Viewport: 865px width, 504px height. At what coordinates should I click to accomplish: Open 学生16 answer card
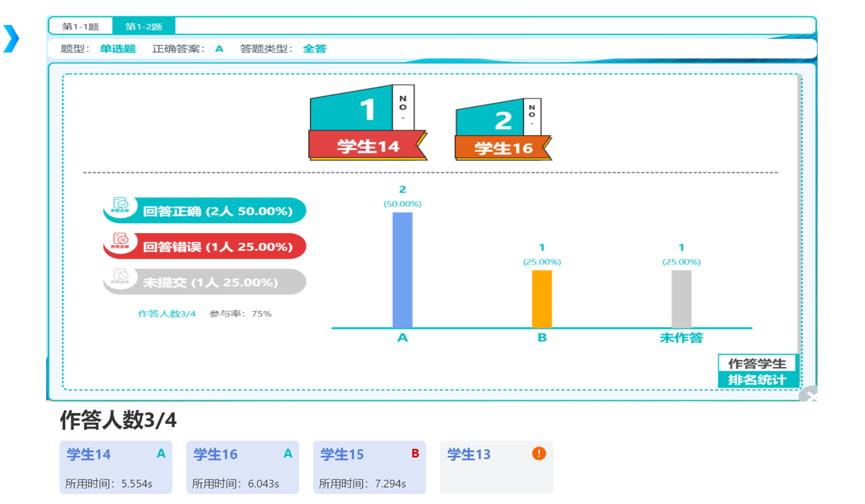click(242, 467)
